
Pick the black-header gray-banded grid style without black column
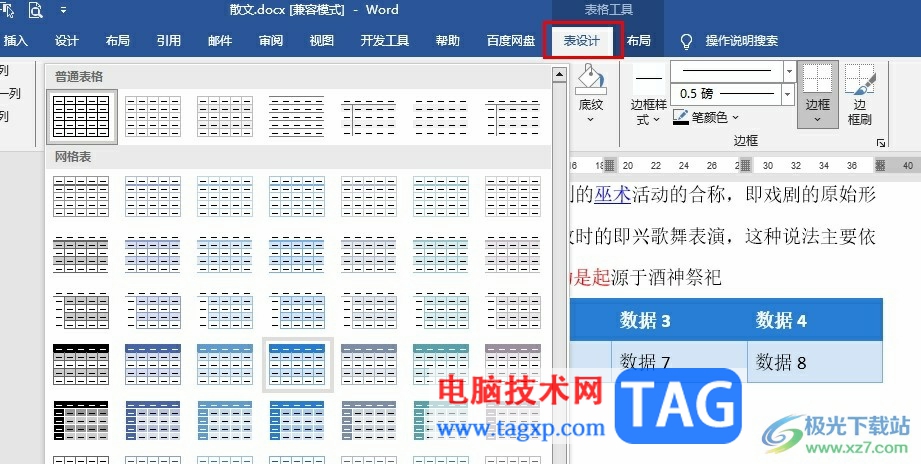click(x=81, y=364)
